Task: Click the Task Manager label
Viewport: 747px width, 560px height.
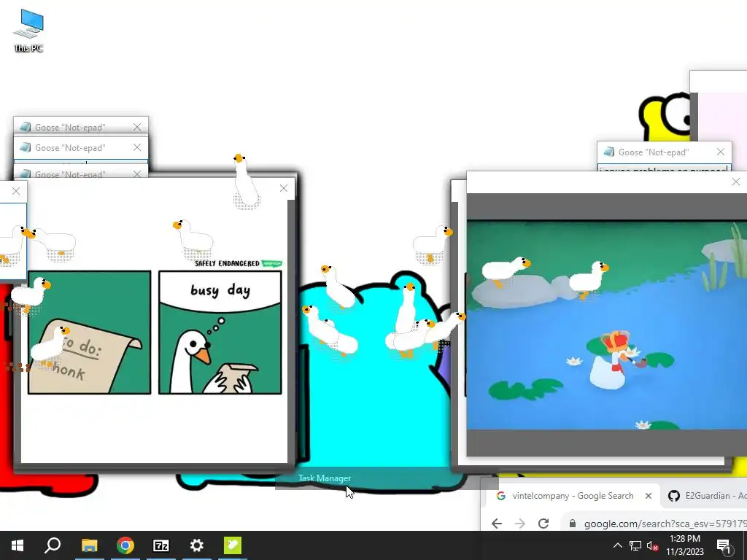Action: pos(325,478)
